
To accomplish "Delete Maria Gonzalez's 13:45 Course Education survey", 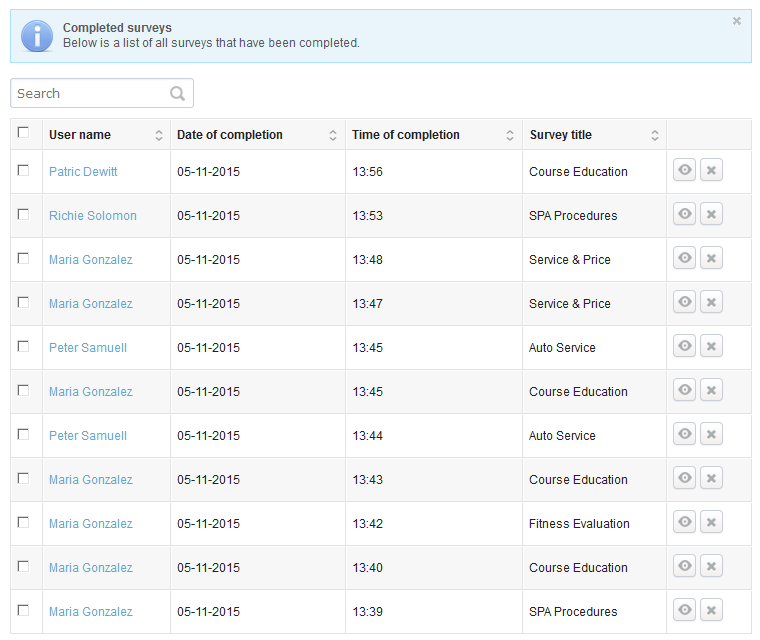I will [711, 390].
